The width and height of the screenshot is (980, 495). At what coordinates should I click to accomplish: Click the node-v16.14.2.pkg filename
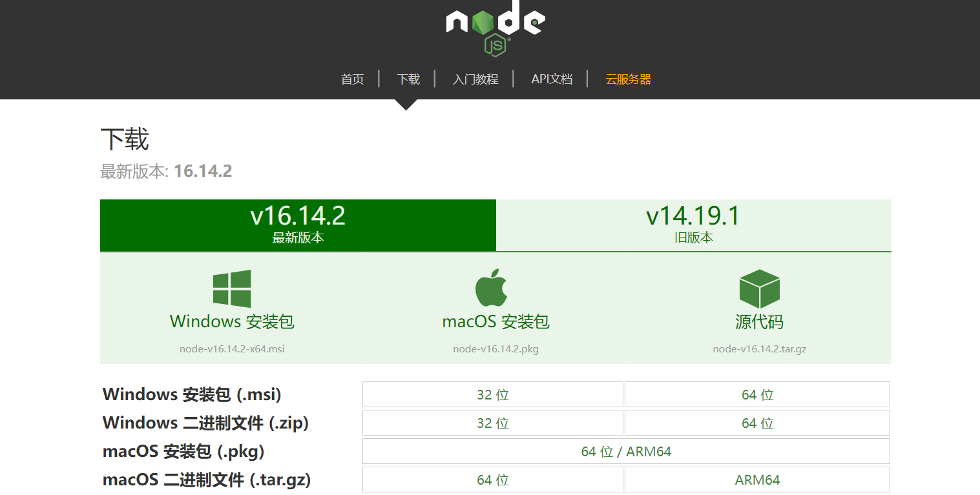(x=495, y=349)
